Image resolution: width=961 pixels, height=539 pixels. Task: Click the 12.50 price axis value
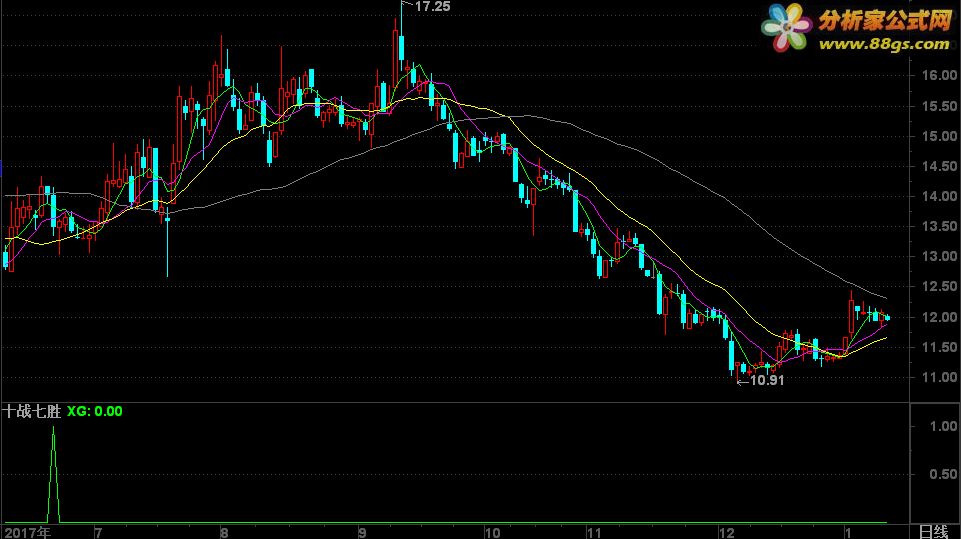pyautogui.click(x=940, y=286)
